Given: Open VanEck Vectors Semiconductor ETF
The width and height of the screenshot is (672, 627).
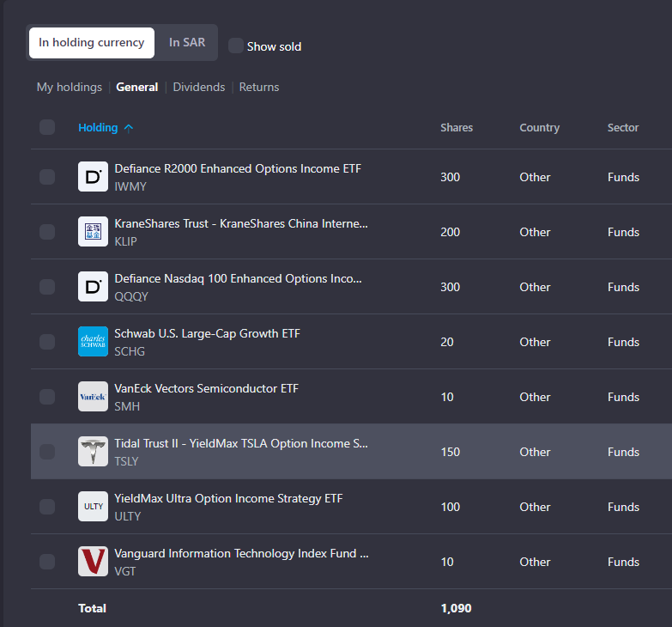Looking at the screenshot, I should 206,388.
